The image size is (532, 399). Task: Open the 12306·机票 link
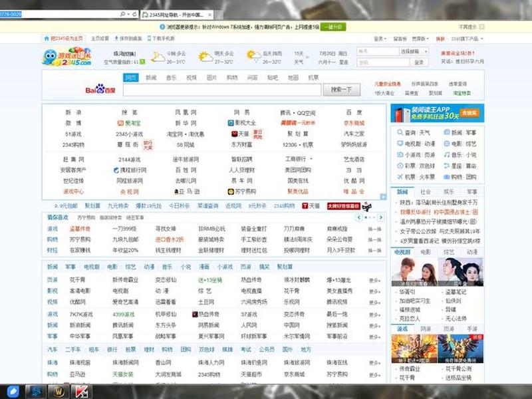pyautogui.click(x=297, y=145)
